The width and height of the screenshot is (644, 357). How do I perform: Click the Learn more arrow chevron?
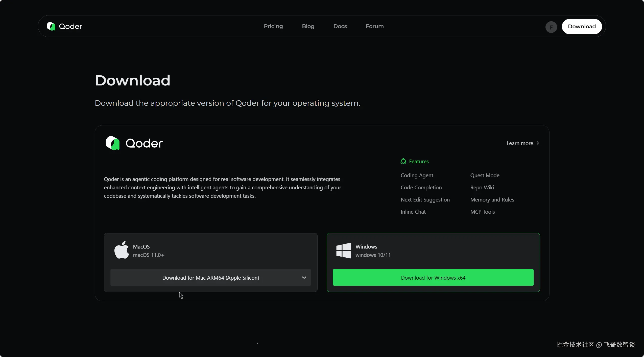click(x=538, y=143)
